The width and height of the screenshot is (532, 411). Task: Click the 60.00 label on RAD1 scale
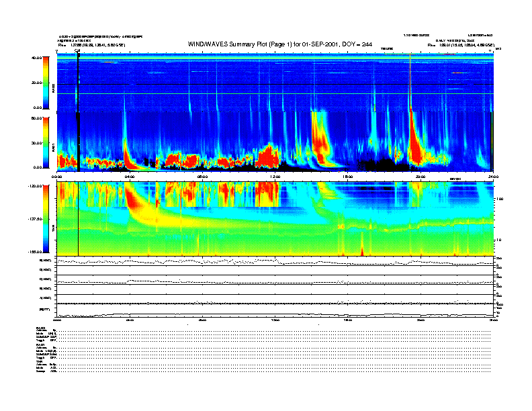click(36, 118)
